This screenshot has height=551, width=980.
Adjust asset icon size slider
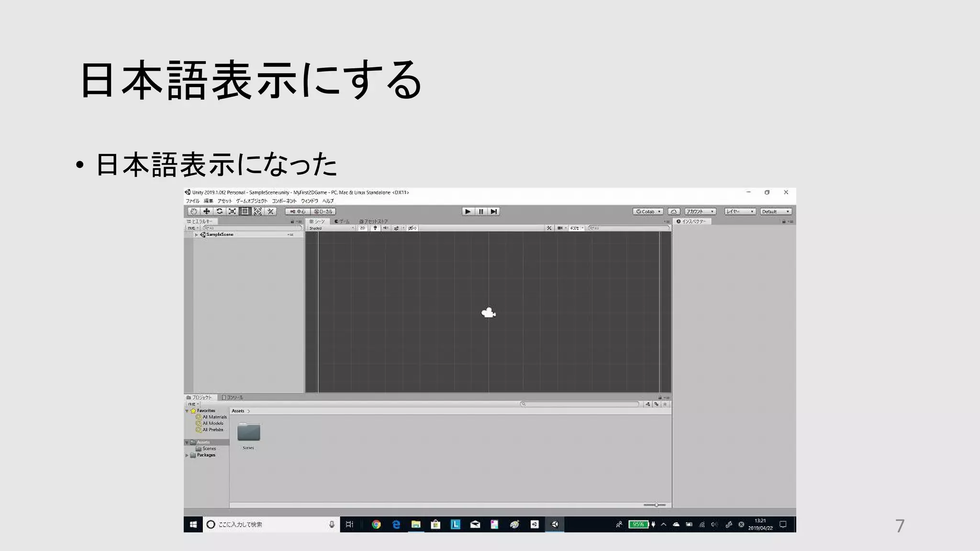(x=654, y=505)
